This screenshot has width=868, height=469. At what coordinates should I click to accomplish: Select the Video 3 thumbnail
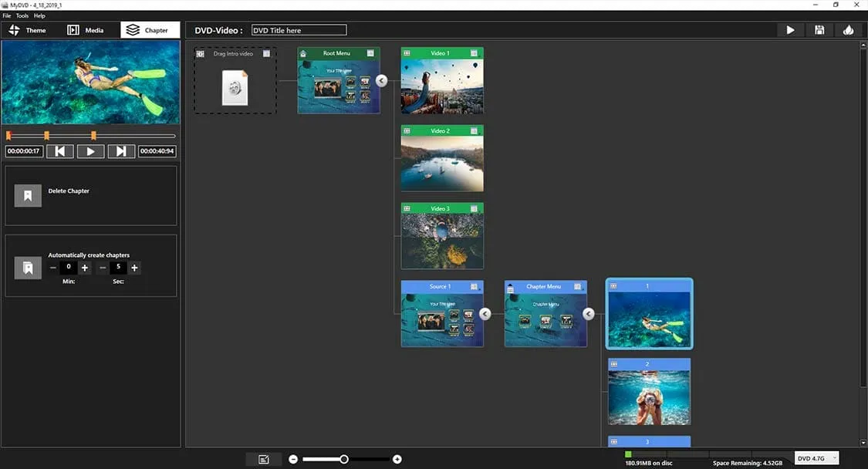442,241
